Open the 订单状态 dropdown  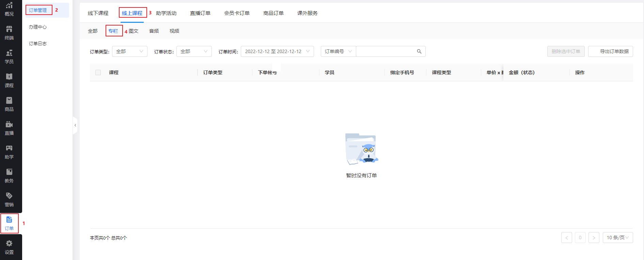194,51
